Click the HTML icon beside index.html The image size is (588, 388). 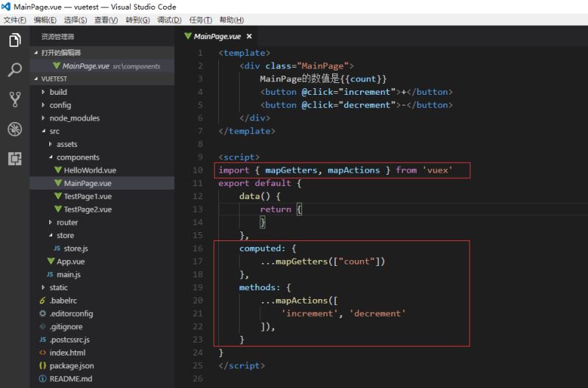click(x=43, y=353)
